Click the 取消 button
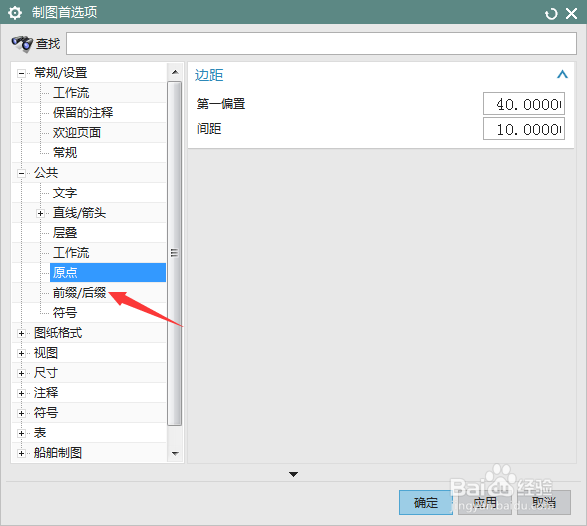 (x=544, y=502)
